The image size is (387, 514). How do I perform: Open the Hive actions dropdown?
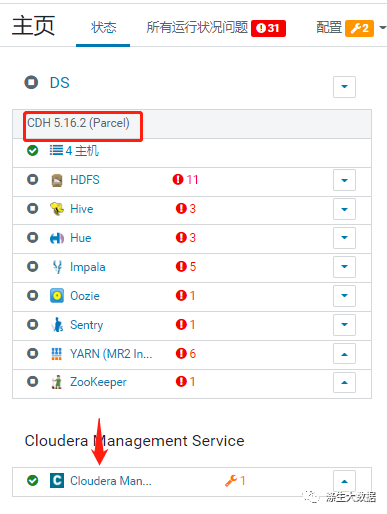[x=344, y=209]
